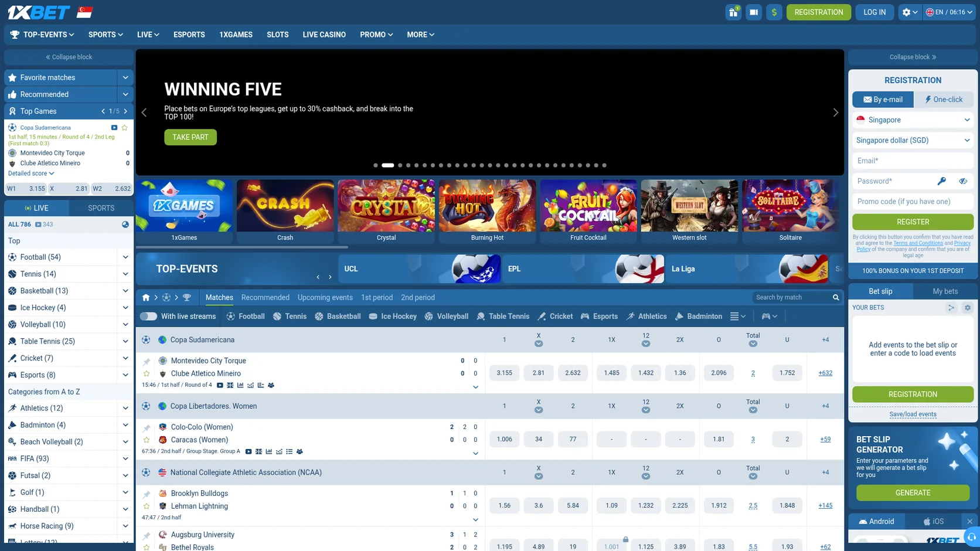Screen dimensions: 980x551
Task: Click Email input field
Action: tap(913, 161)
